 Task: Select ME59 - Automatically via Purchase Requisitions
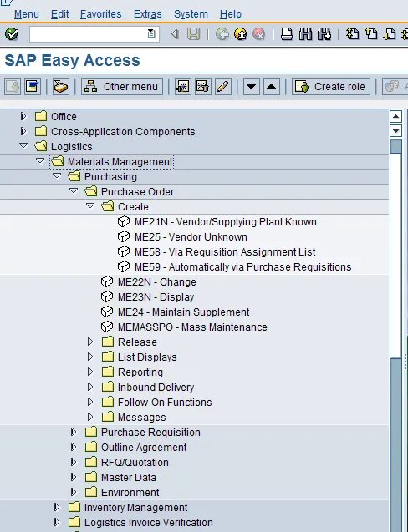pyautogui.click(x=243, y=267)
